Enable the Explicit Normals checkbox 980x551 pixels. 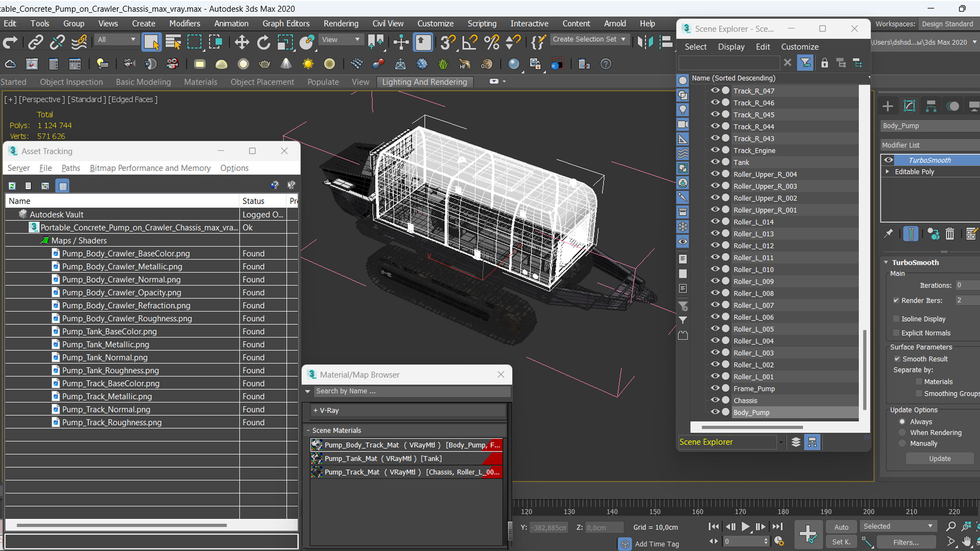coord(896,333)
